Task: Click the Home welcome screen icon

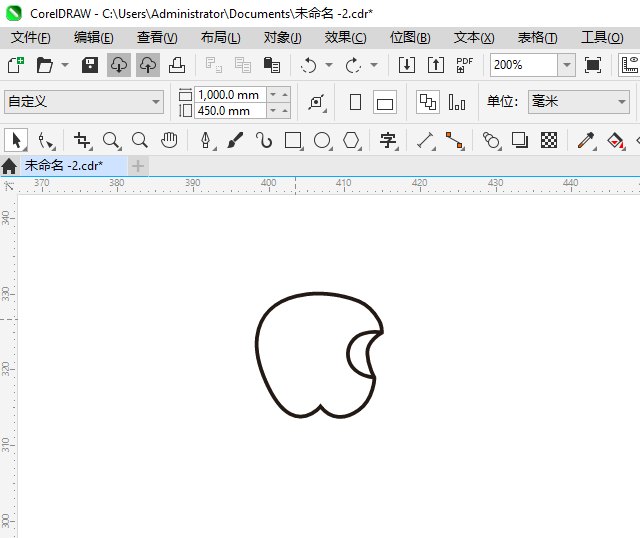Action: 9,166
